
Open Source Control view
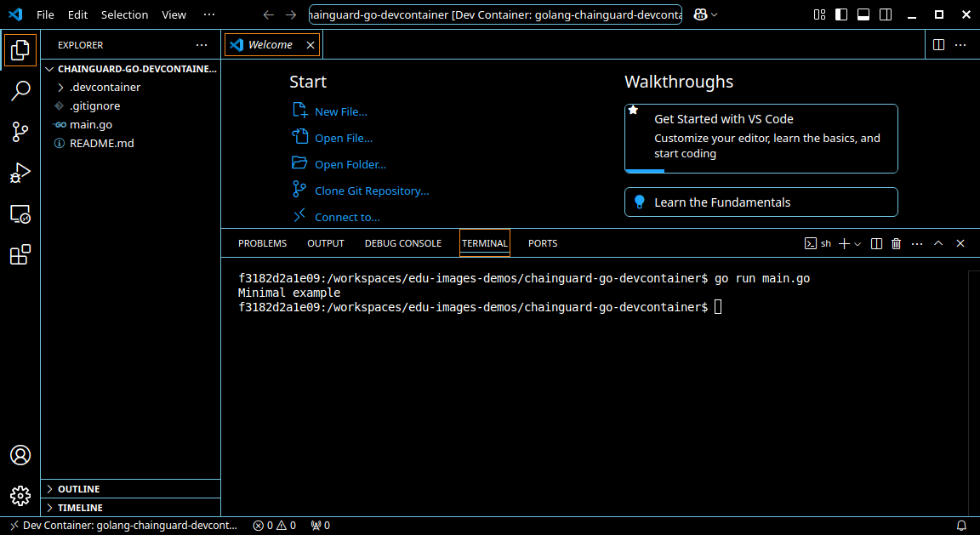tap(20, 132)
